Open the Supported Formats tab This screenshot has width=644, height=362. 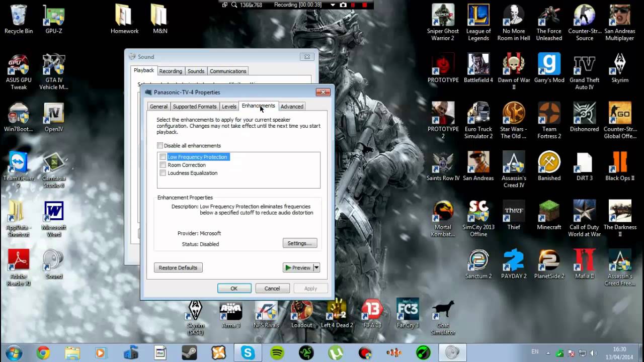[195, 107]
